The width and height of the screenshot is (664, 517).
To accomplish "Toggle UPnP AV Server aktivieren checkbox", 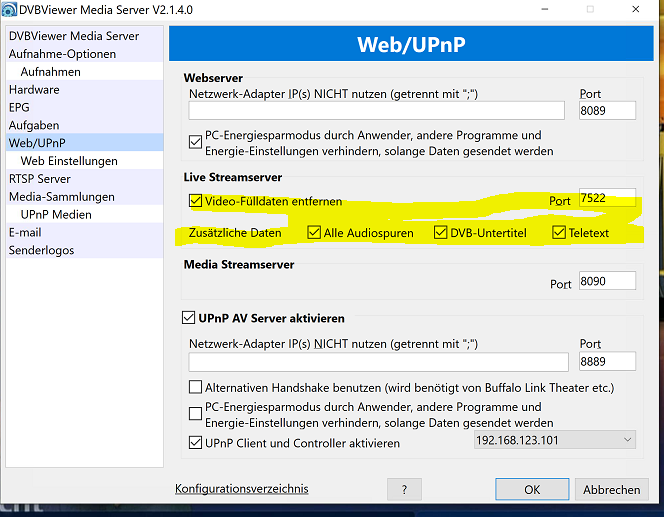I will pos(188,318).
